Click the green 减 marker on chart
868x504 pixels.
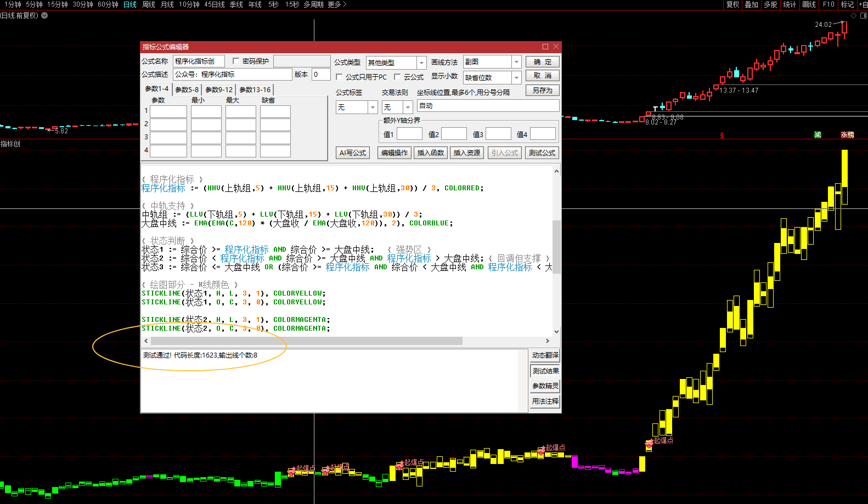click(x=818, y=135)
